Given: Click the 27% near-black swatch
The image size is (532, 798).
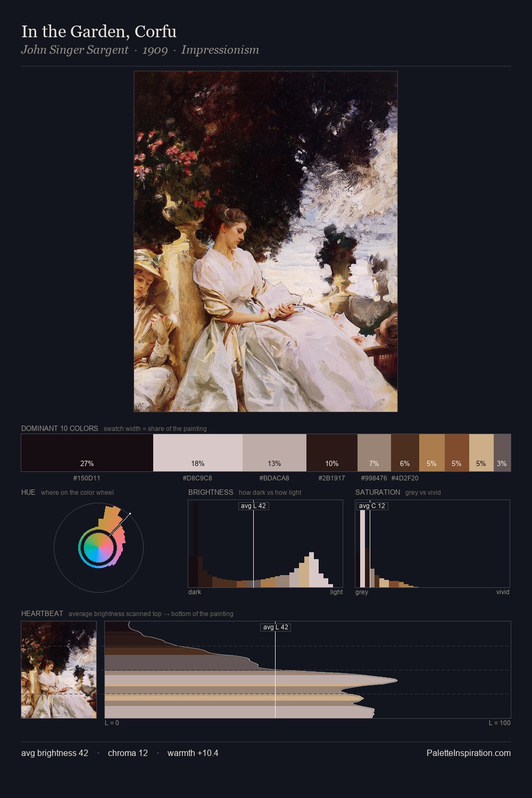Looking at the screenshot, I should point(87,453).
